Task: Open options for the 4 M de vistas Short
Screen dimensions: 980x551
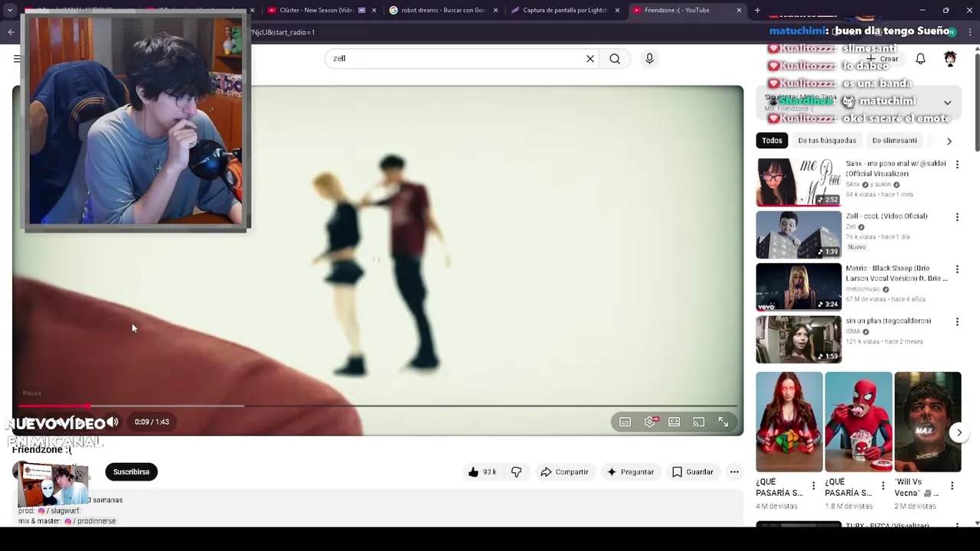Action: (x=814, y=486)
